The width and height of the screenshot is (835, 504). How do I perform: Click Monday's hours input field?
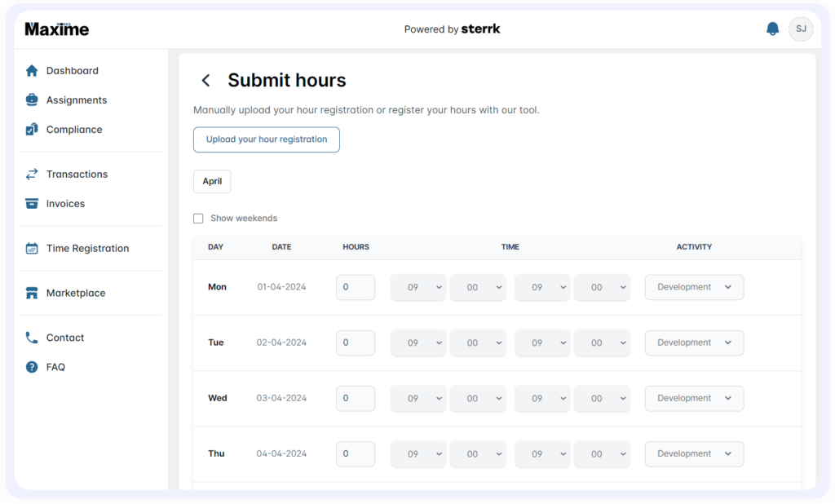pyautogui.click(x=356, y=287)
